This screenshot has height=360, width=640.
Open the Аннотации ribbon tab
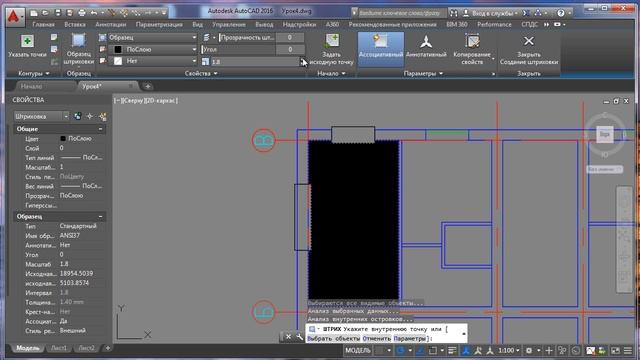coord(111,24)
